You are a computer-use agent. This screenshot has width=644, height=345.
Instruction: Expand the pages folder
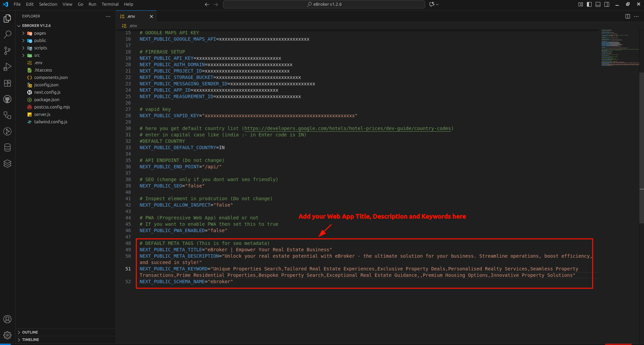click(x=40, y=33)
